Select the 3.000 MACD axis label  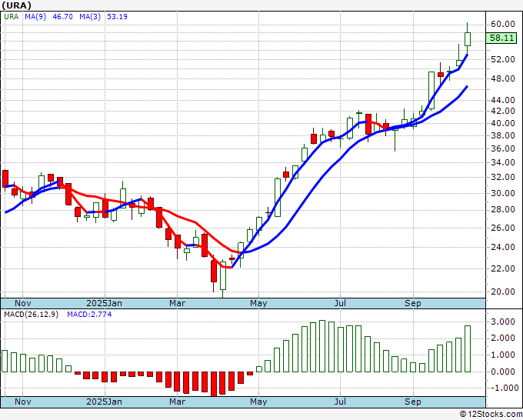click(x=502, y=322)
